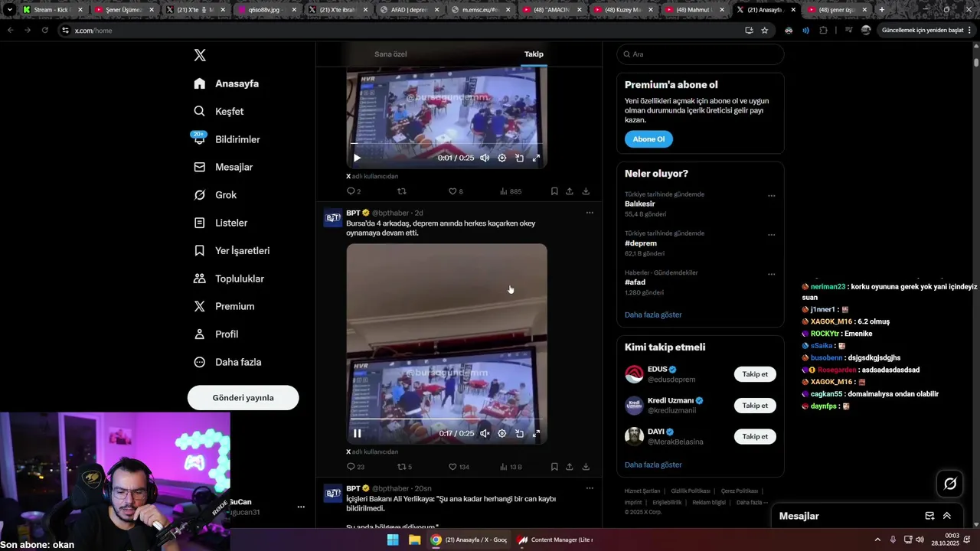
Task: Open Listeler page
Action: pos(220,223)
